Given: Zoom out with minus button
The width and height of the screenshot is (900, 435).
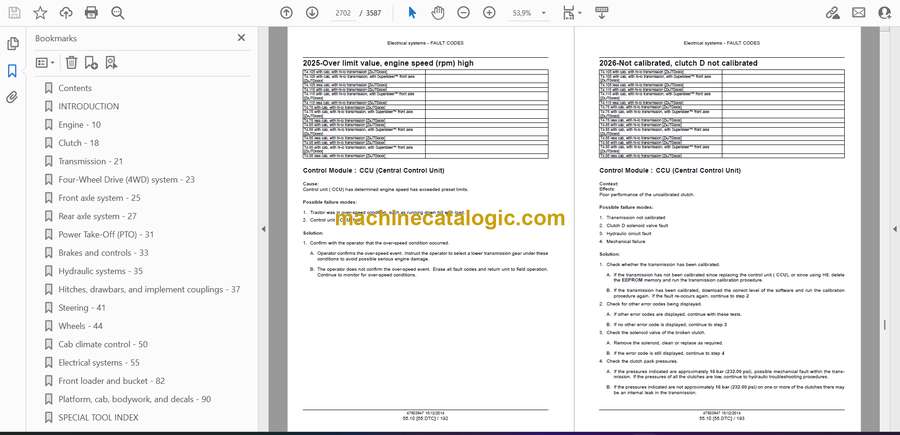Looking at the screenshot, I should (x=464, y=13).
